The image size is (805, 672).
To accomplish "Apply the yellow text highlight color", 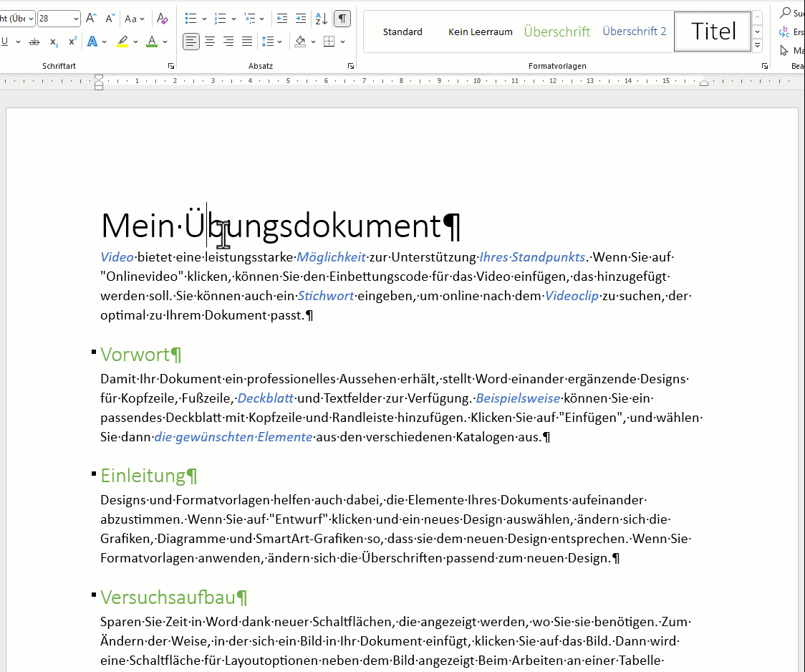I will click(122, 42).
